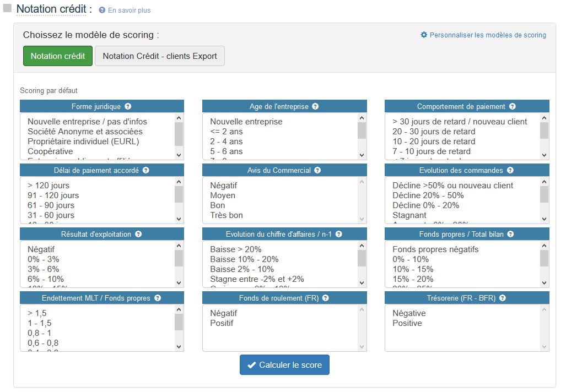Open help icon for Age de l'entreprise

click(315, 107)
